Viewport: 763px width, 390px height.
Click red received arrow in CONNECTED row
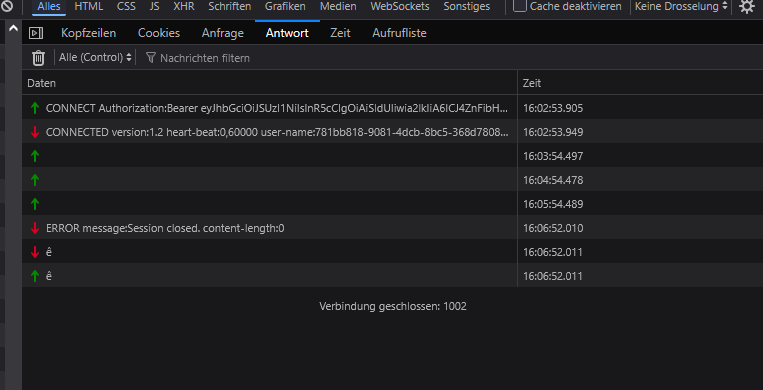tap(35, 132)
